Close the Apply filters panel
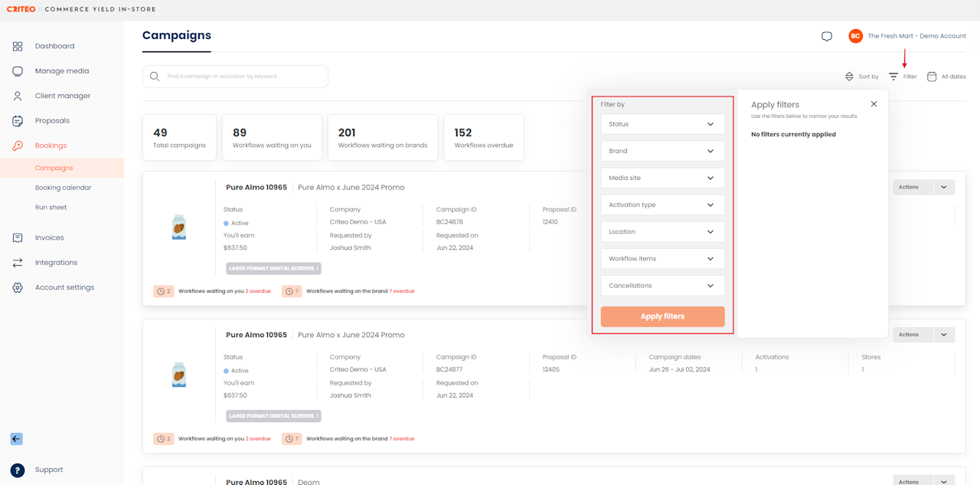 pos(874,103)
